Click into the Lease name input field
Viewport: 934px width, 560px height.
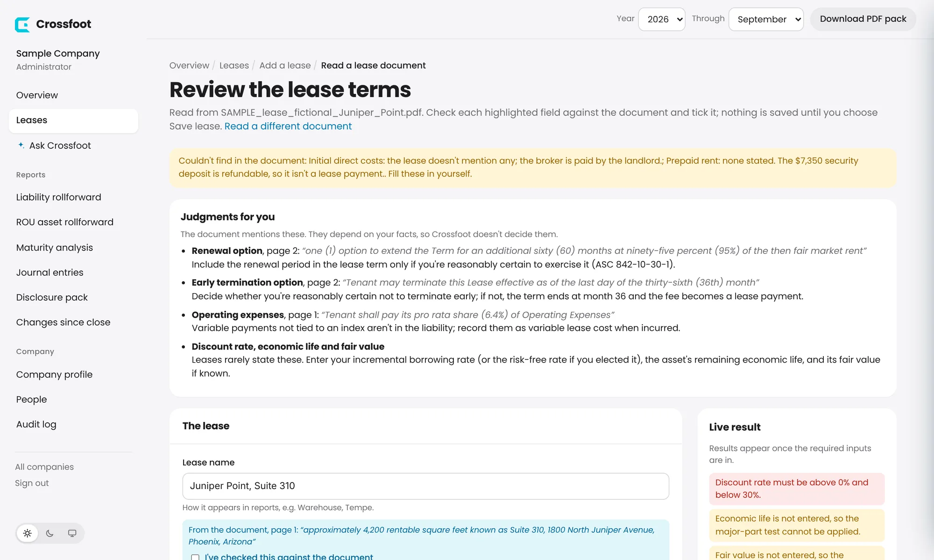425,486
